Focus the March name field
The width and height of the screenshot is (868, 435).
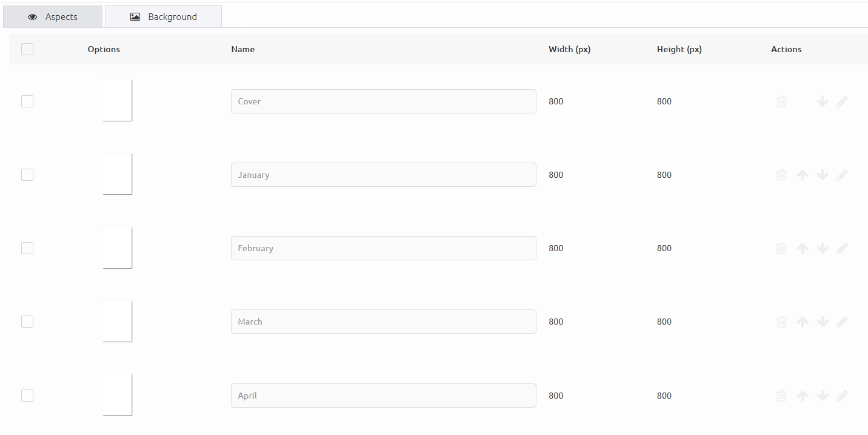pyautogui.click(x=384, y=322)
